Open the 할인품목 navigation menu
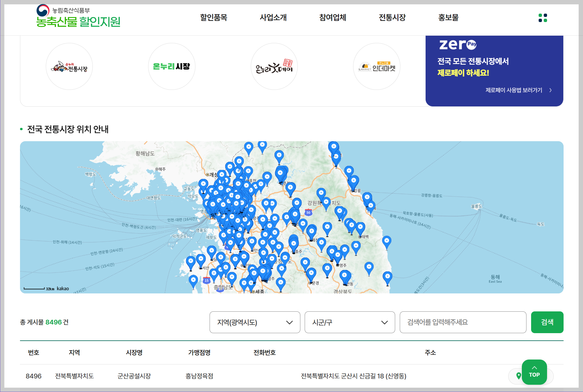This screenshot has height=392, width=583. click(x=214, y=18)
